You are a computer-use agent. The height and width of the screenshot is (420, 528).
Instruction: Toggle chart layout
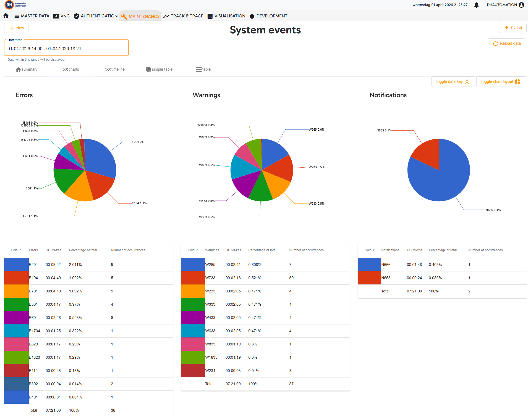click(501, 81)
